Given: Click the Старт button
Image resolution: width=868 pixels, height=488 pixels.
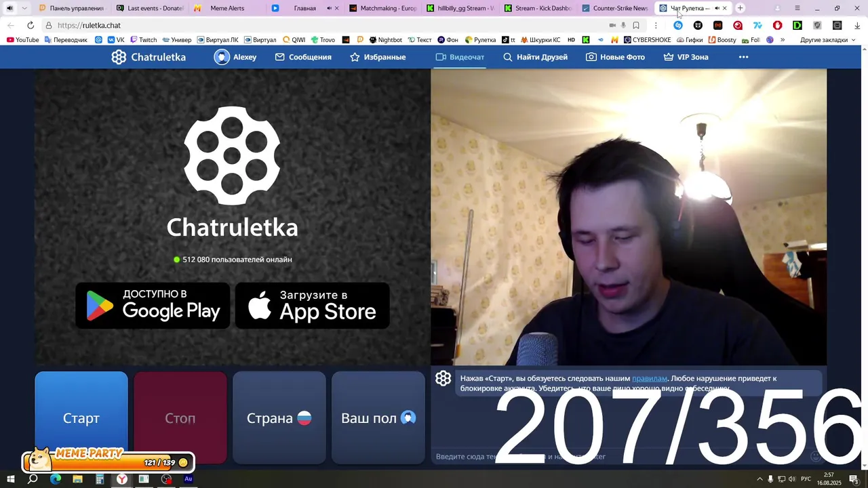Looking at the screenshot, I should coord(81,418).
